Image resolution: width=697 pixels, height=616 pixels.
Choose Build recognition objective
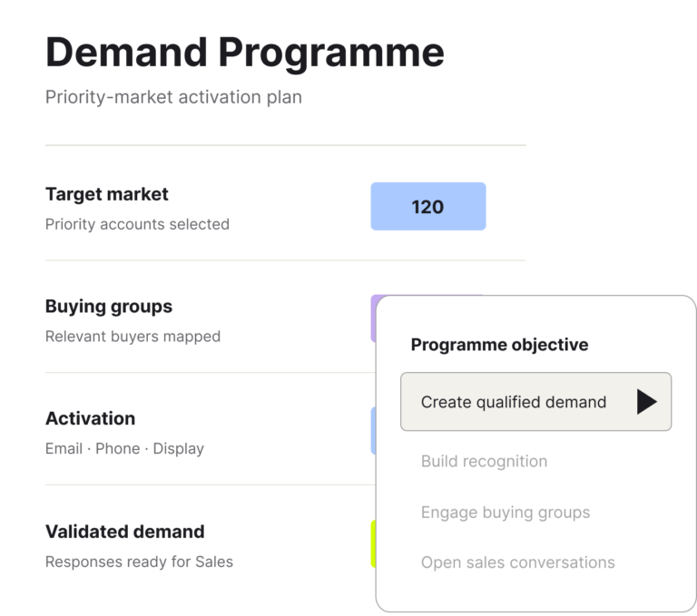point(484,461)
